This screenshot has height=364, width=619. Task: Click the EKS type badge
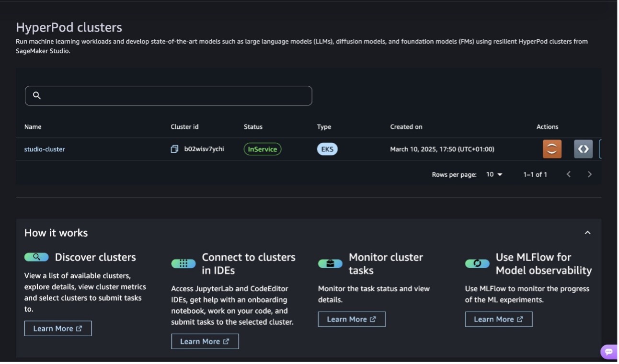click(327, 149)
